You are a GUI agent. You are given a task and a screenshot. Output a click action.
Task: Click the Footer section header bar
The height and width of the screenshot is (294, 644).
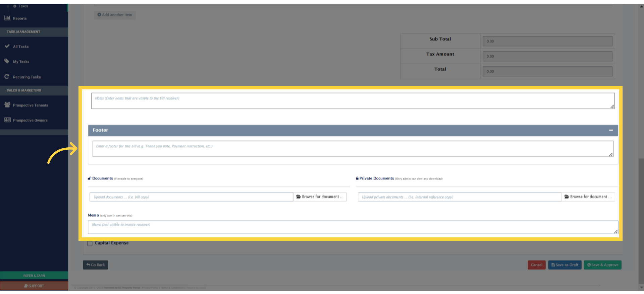pyautogui.click(x=353, y=130)
